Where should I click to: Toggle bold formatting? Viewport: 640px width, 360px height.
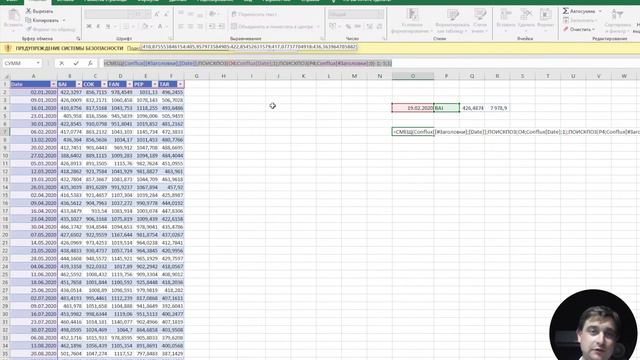(x=89, y=27)
